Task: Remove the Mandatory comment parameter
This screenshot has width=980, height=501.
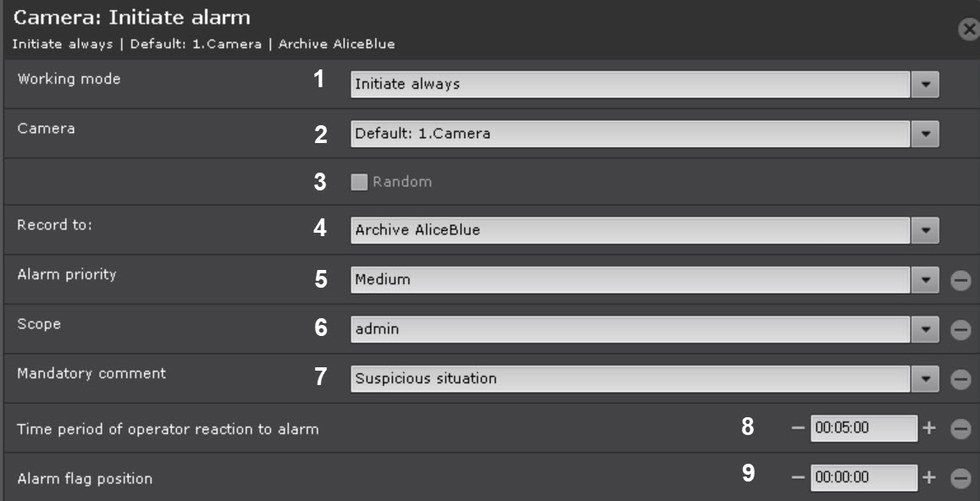Action: pyautogui.click(x=960, y=380)
